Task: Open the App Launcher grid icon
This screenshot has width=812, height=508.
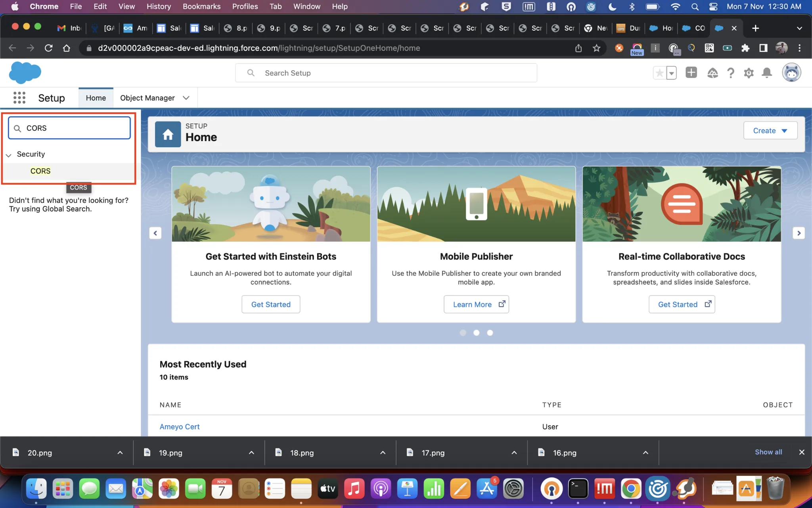Action: [x=19, y=98]
